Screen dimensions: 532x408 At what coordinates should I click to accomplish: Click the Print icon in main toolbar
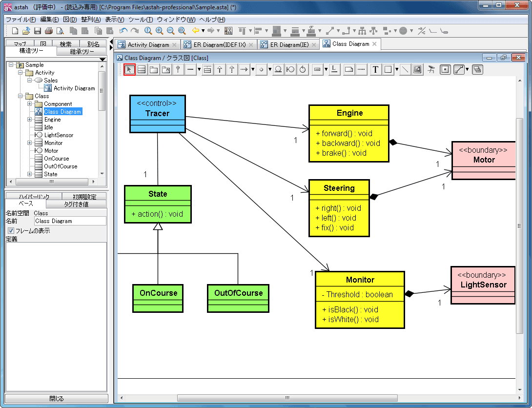[x=48, y=31]
